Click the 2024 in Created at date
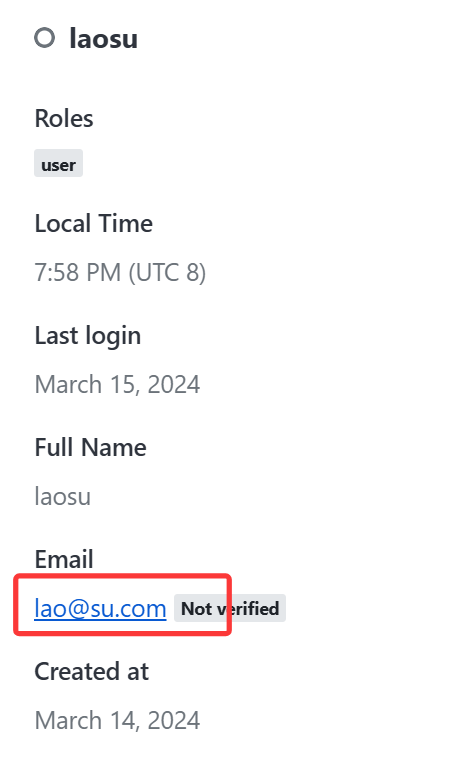471x774 pixels. [x=174, y=720]
